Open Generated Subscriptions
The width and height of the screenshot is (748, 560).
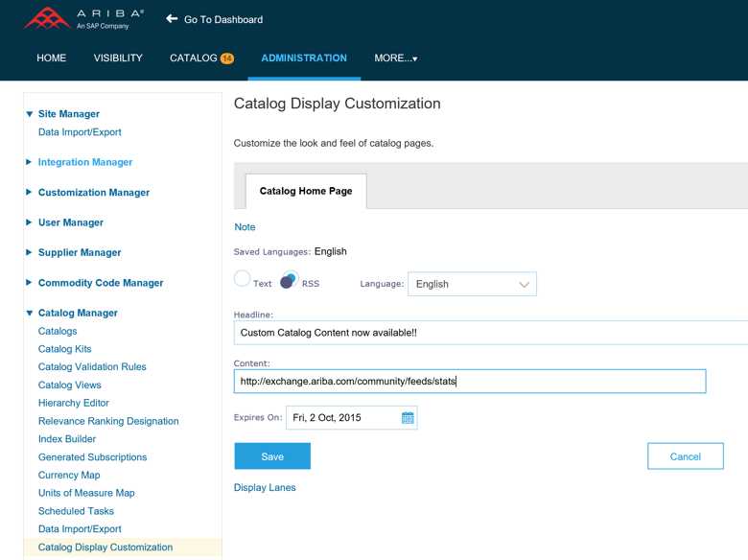click(x=93, y=457)
